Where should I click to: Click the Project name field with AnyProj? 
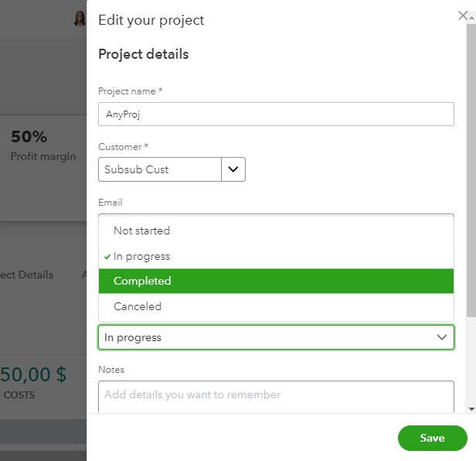(276, 114)
